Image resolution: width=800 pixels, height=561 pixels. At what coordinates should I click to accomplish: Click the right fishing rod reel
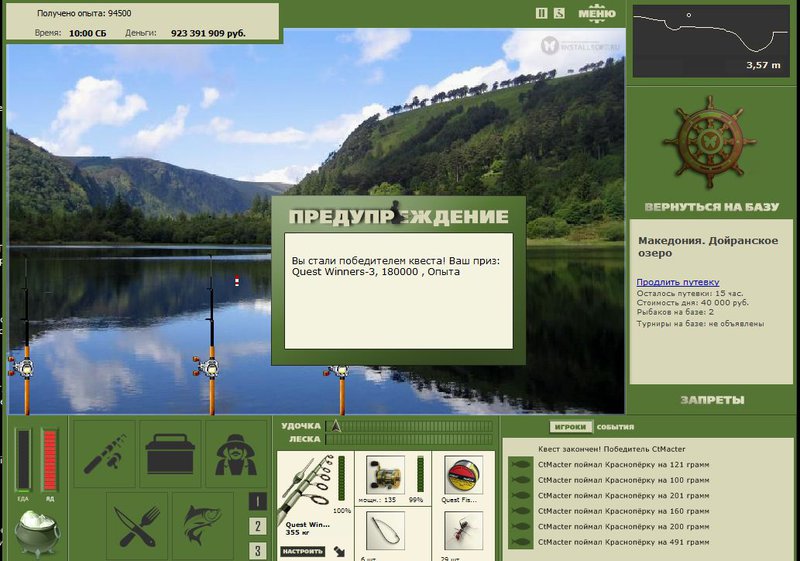click(x=337, y=371)
